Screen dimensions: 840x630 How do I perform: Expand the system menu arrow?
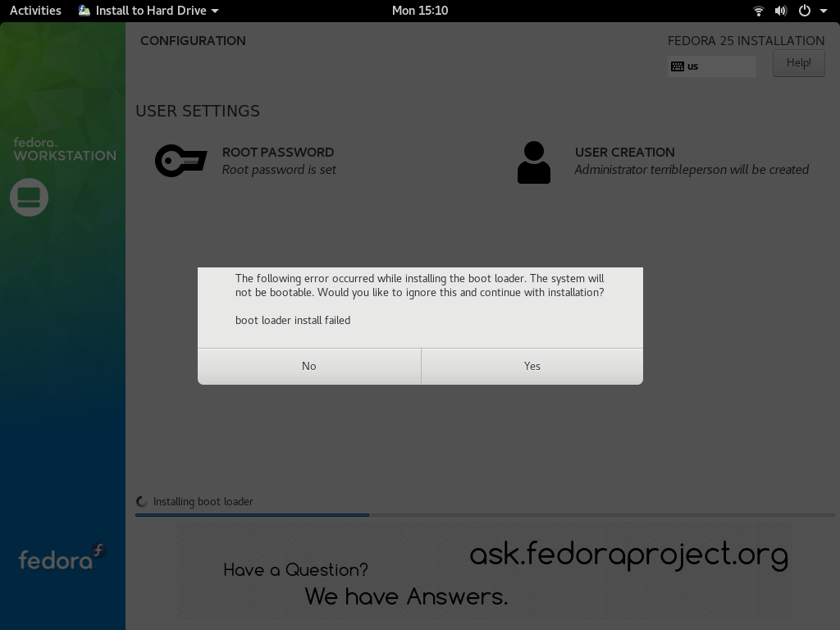tap(824, 11)
